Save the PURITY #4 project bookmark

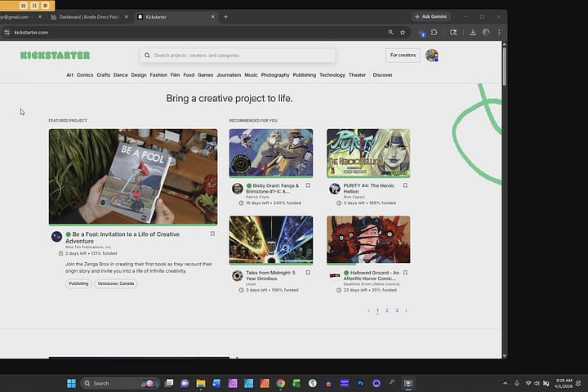pyautogui.click(x=405, y=185)
